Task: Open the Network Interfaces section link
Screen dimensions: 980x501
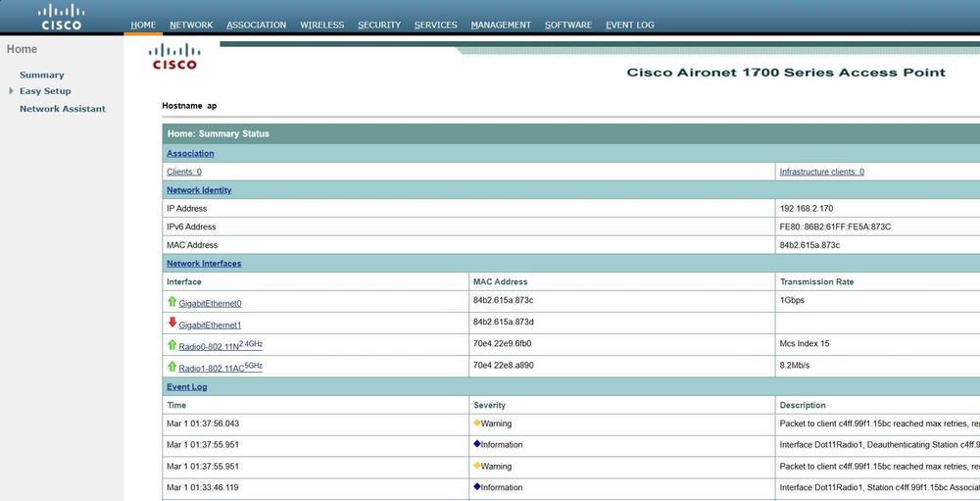Action: 204,264
